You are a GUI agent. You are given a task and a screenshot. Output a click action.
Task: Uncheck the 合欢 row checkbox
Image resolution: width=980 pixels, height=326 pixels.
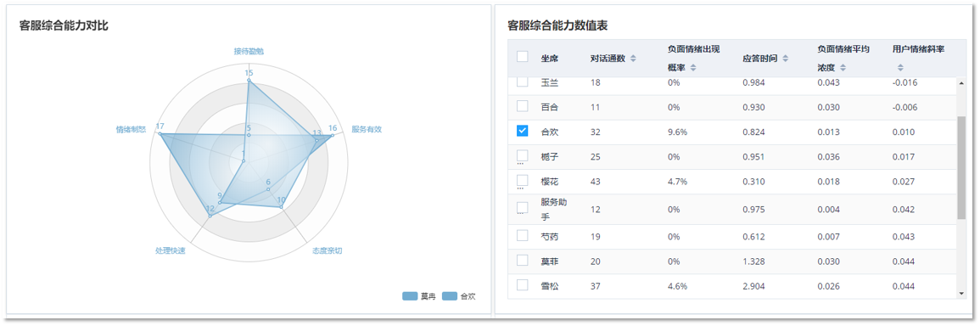[523, 131]
